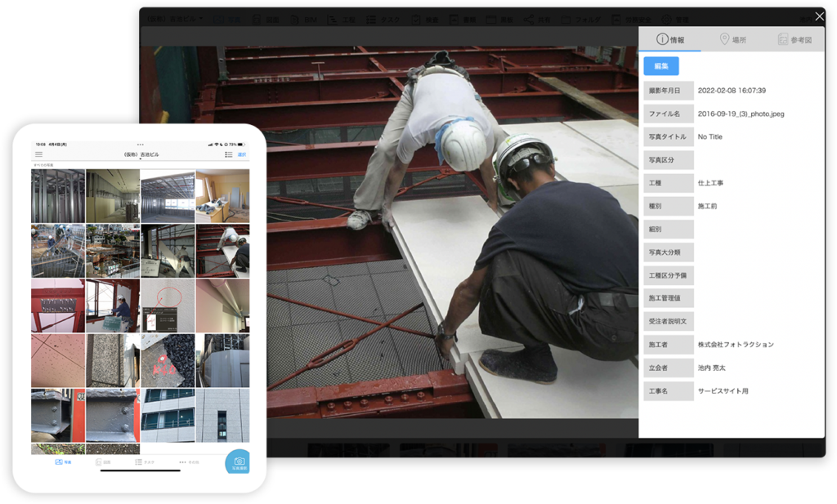Open the タスク tasks tab on tablet

[145, 462]
